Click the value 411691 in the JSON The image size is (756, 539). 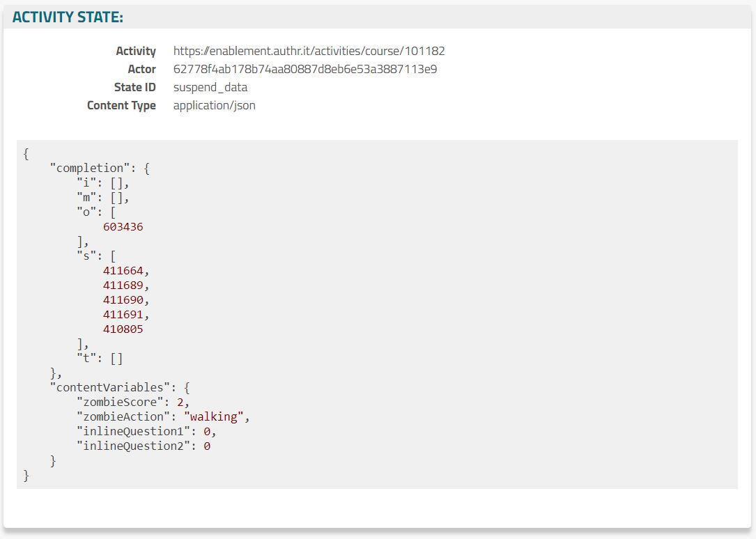[123, 314]
